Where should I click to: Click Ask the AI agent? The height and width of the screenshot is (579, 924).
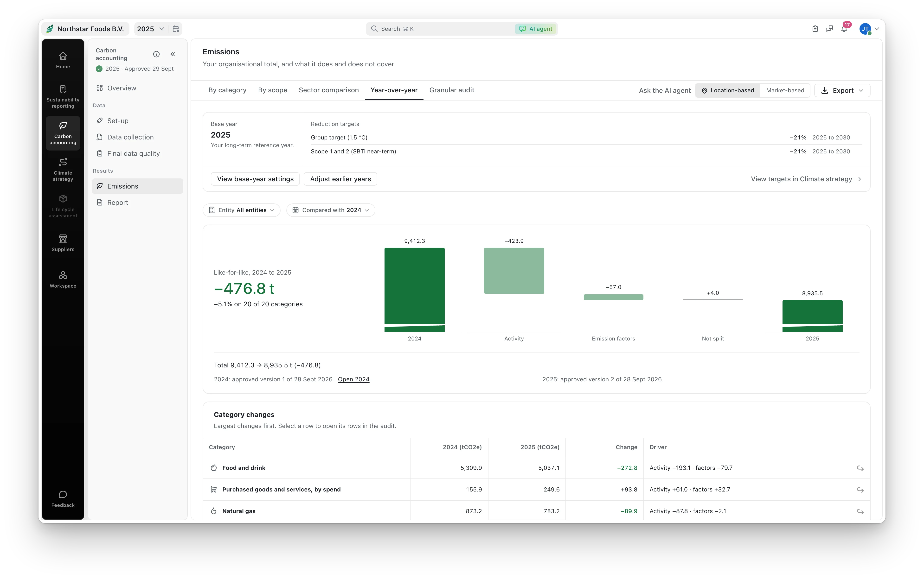tap(665, 90)
